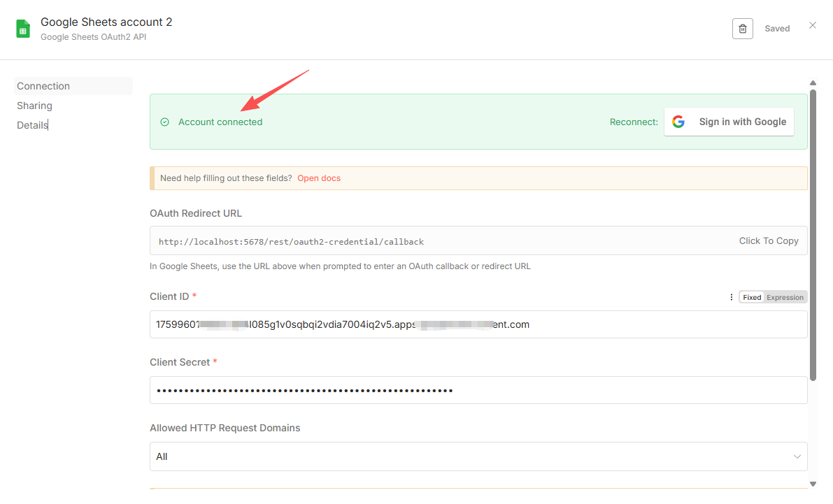Click To Copy the OAuth Redirect URL

click(x=768, y=240)
